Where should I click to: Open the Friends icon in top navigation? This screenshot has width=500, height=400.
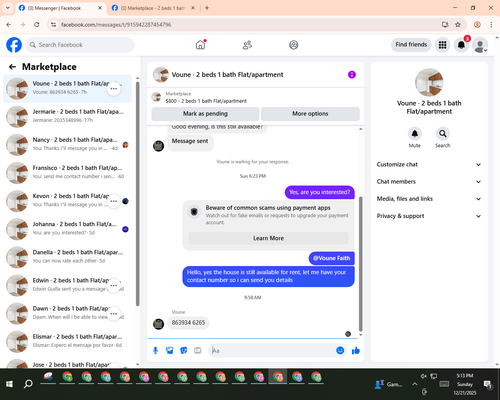[247, 45]
